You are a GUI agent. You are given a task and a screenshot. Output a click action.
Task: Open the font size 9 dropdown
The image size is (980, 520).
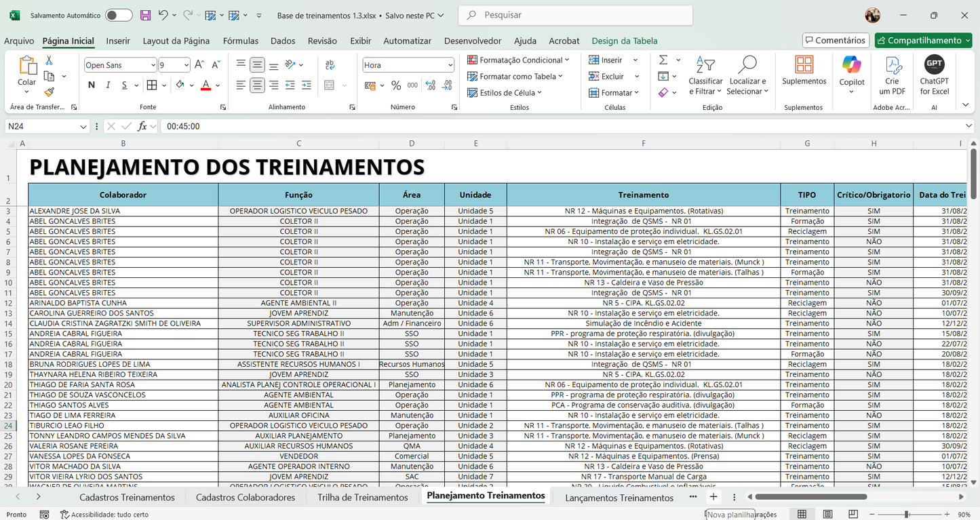[x=186, y=65]
